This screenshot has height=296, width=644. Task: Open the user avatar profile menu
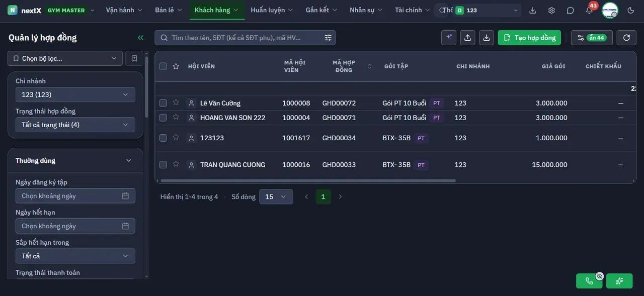610,10
